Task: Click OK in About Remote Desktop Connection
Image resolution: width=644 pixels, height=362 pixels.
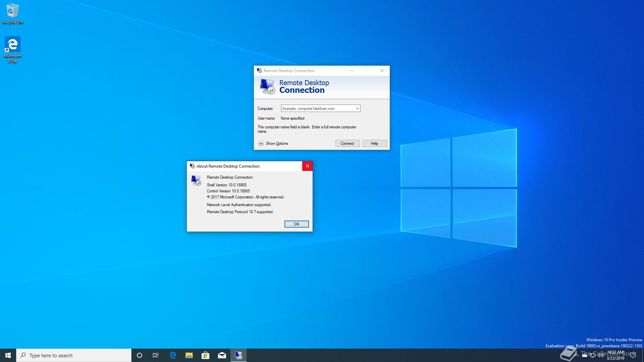Action: coord(297,224)
